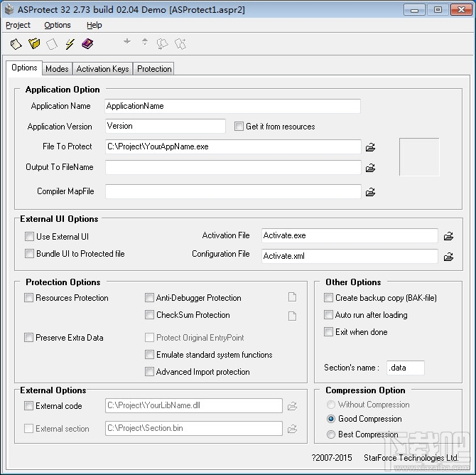Check Preserve Extra Data
The height and width of the screenshot is (475, 476).
[29, 338]
